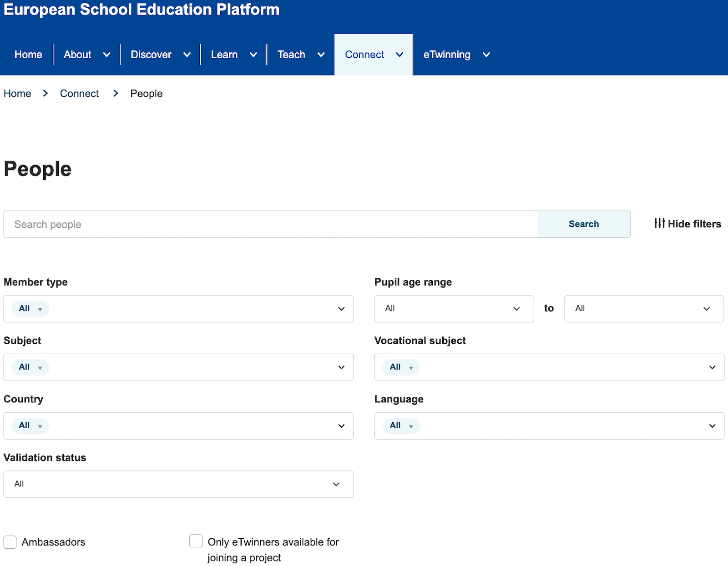This screenshot has width=728, height=566.
Task: Remove the All tag in Subject
Action: pyautogui.click(x=40, y=368)
